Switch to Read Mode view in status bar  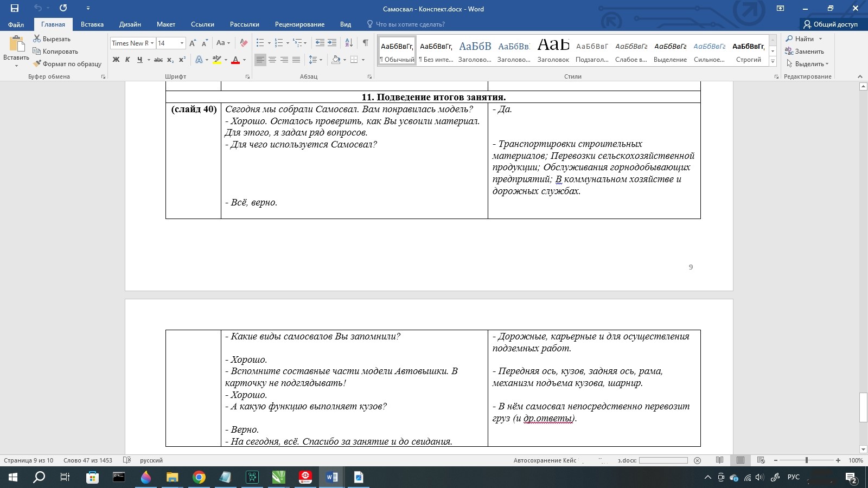tap(719, 460)
